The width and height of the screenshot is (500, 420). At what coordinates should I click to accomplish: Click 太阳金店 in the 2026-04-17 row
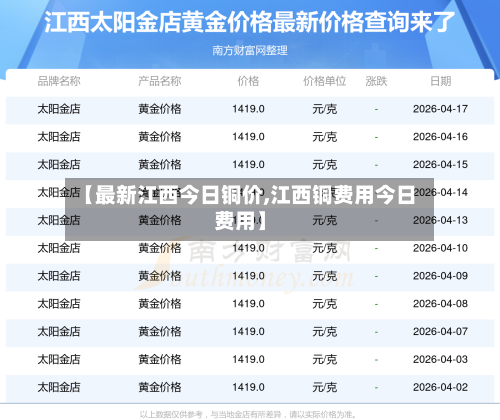59,109
